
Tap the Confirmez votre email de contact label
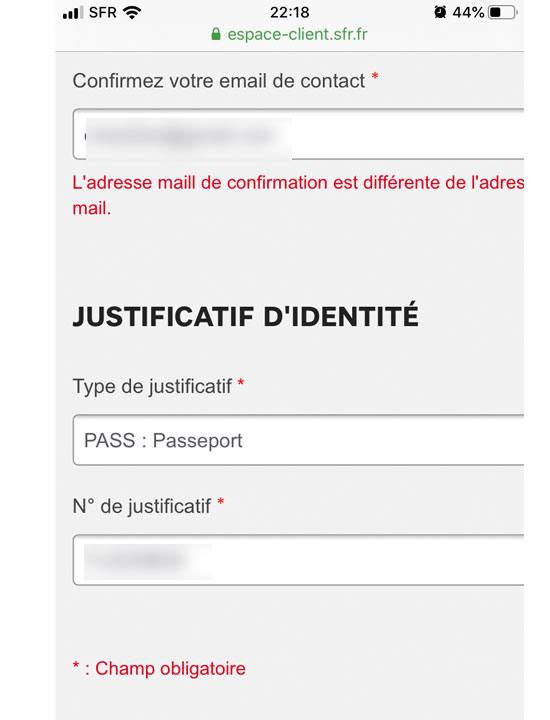point(219,81)
